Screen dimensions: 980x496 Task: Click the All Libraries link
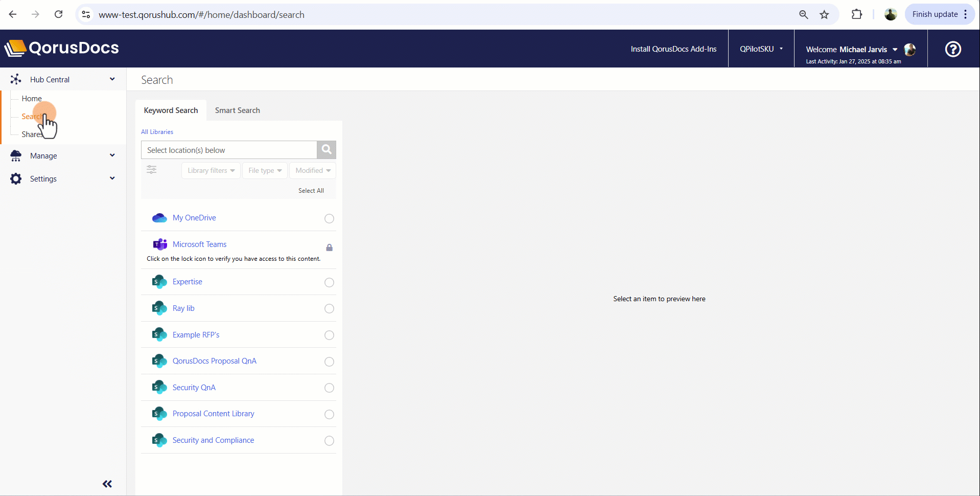point(157,132)
